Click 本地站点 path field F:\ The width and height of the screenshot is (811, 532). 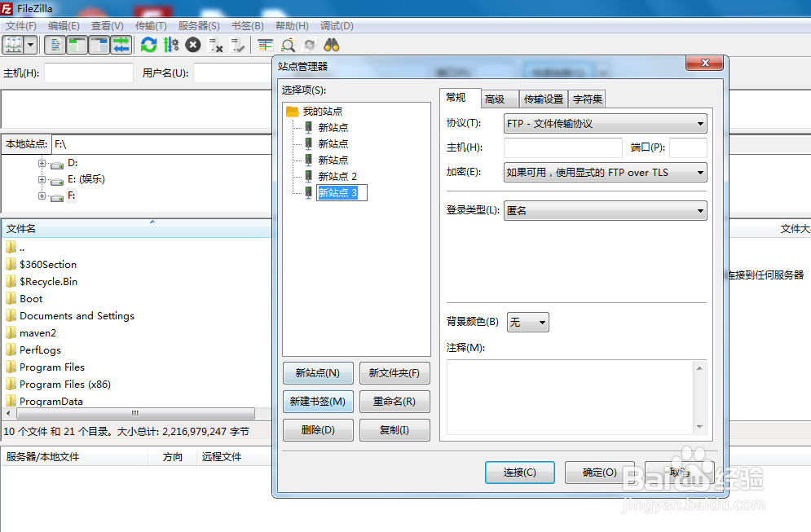[x=161, y=144]
